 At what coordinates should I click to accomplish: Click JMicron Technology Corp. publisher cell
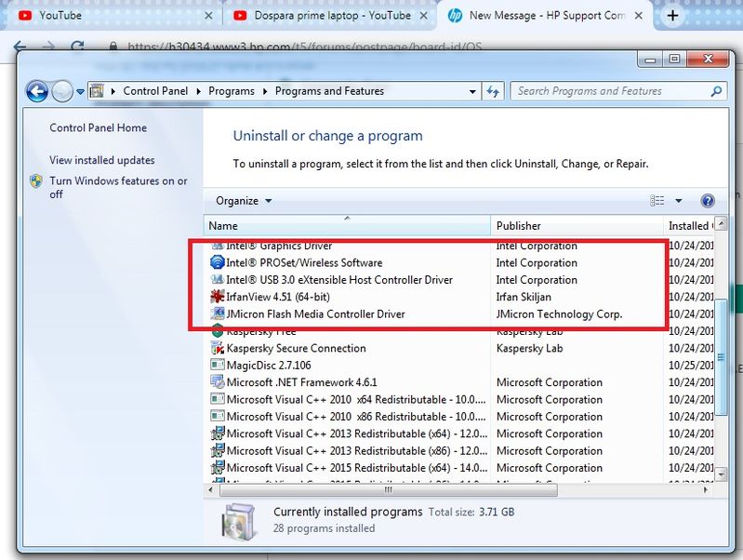[559, 313]
